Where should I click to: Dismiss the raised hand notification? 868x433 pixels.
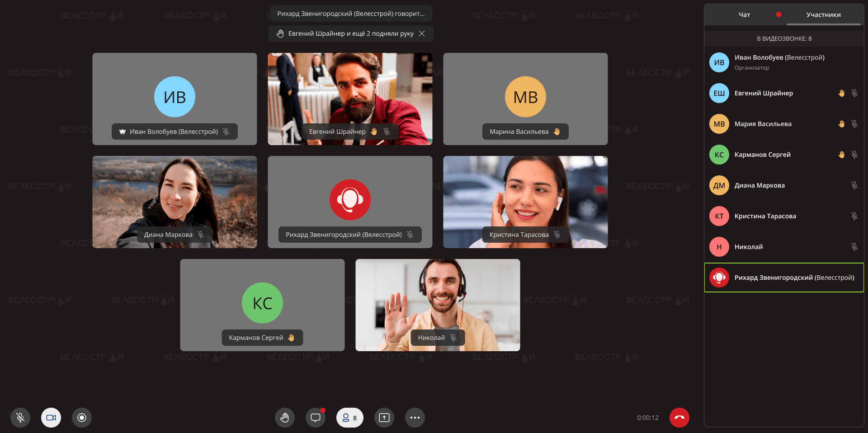pyautogui.click(x=422, y=33)
